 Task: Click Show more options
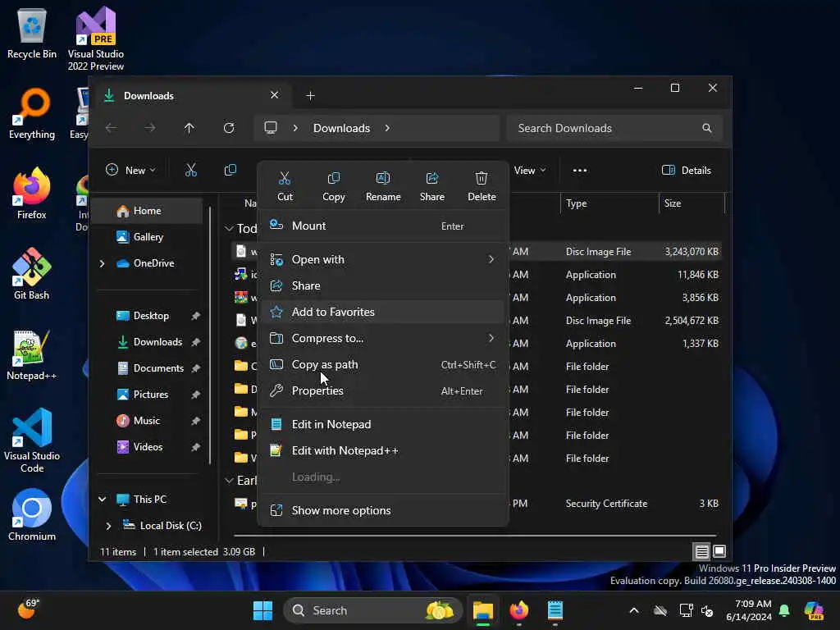pyautogui.click(x=383, y=510)
